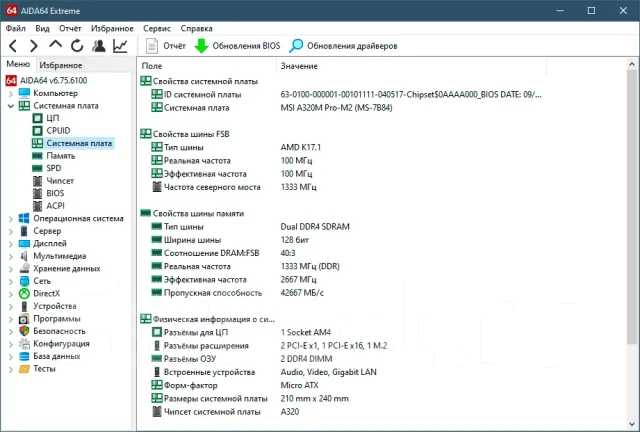Click Обновления драйверов toolbar button
Viewport: 640px width, 432px height.
pos(343,46)
